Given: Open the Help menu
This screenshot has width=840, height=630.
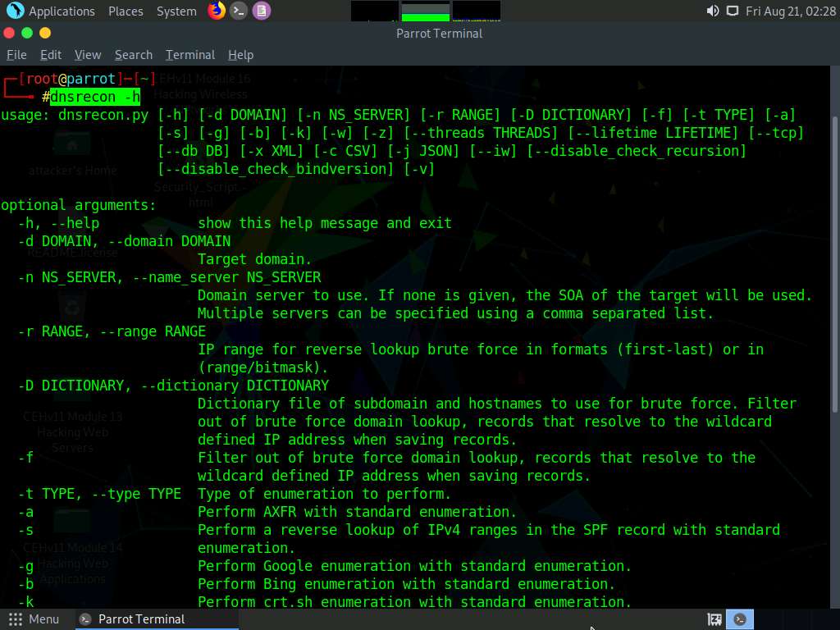Looking at the screenshot, I should [x=240, y=55].
